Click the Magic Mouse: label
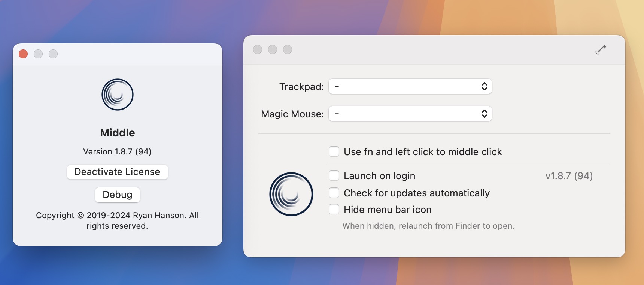 pos(293,114)
